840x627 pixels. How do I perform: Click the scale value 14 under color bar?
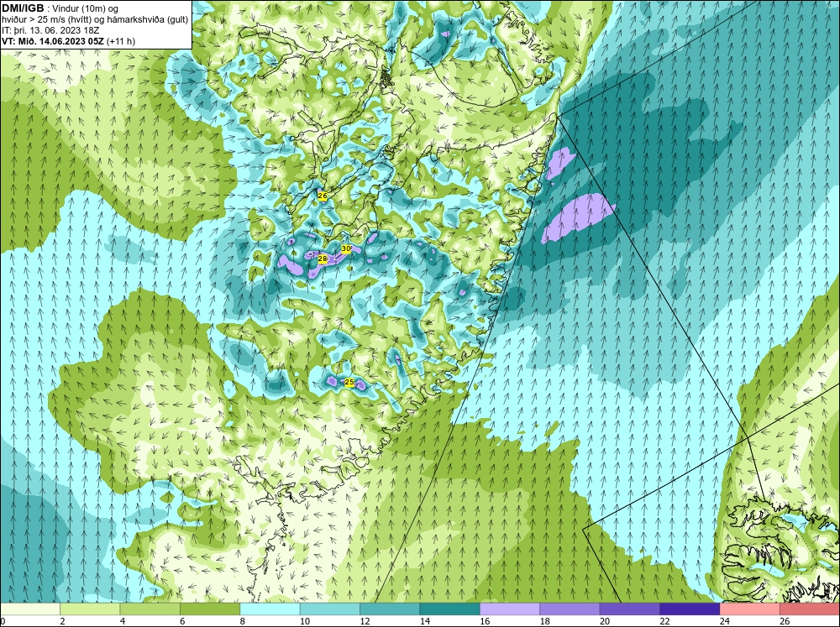click(424, 621)
